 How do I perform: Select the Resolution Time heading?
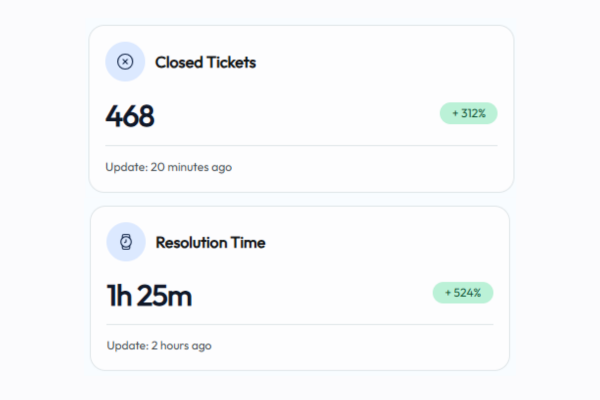210,242
